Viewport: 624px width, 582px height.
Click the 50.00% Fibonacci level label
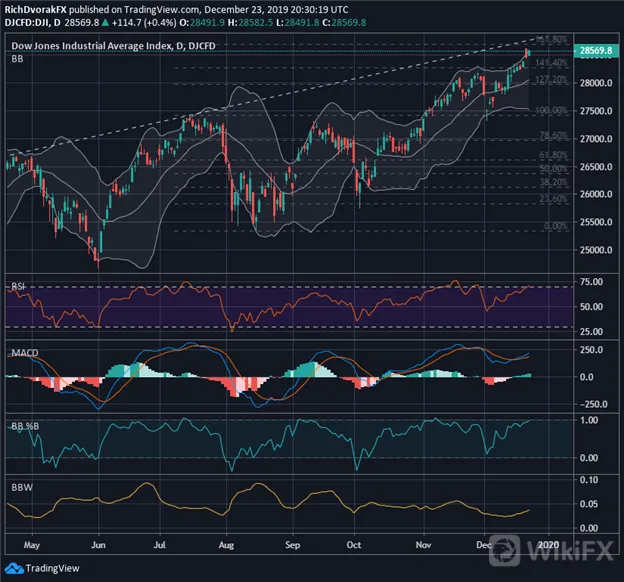554,169
